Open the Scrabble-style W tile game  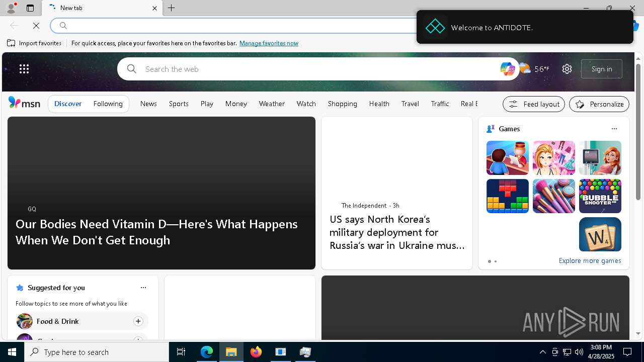coord(600,234)
